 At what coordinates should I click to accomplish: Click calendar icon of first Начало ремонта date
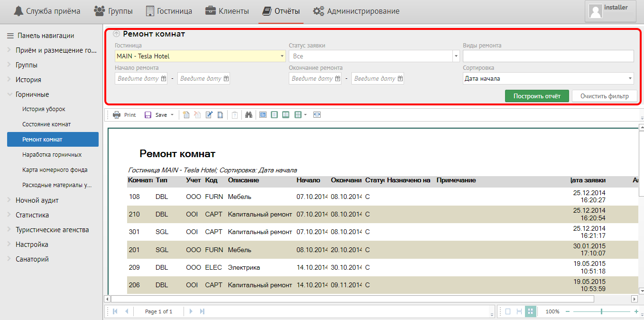164,78
